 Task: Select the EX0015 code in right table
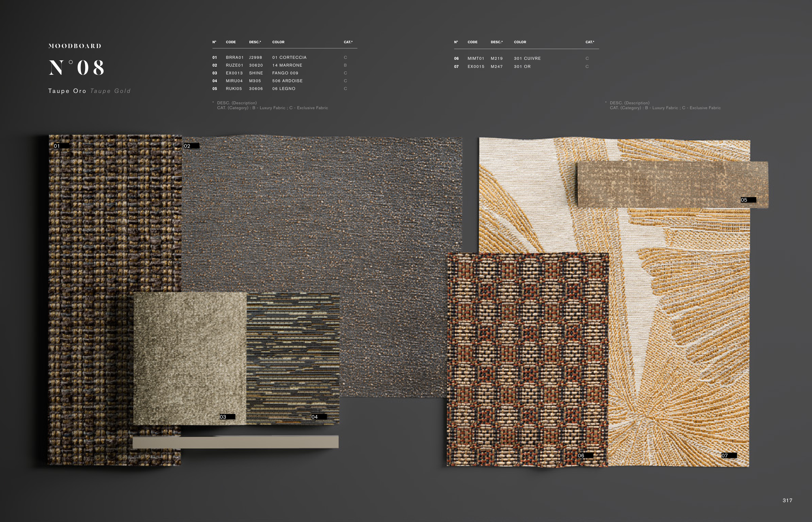(476, 67)
